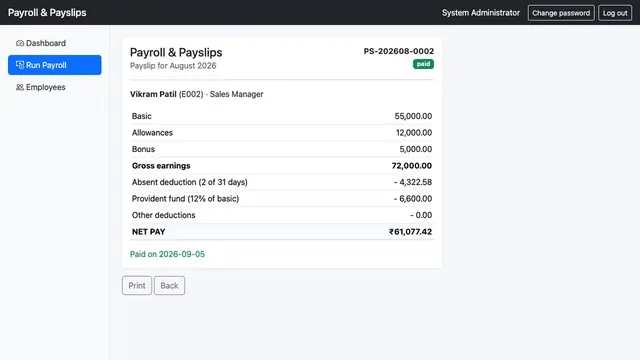The width and height of the screenshot is (640, 360).
Task: Click the Payroll & Payslips navbar brand
Action: coord(47,13)
